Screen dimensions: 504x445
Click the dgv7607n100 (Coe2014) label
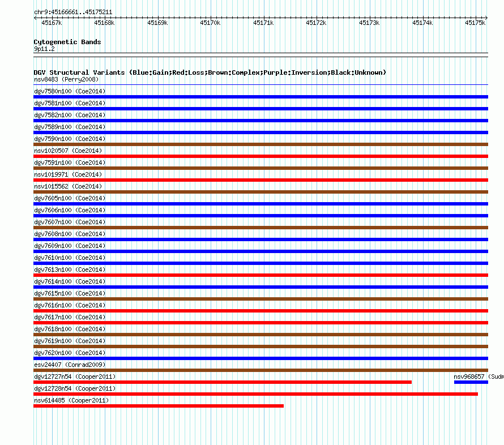pyautogui.click(x=70, y=222)
